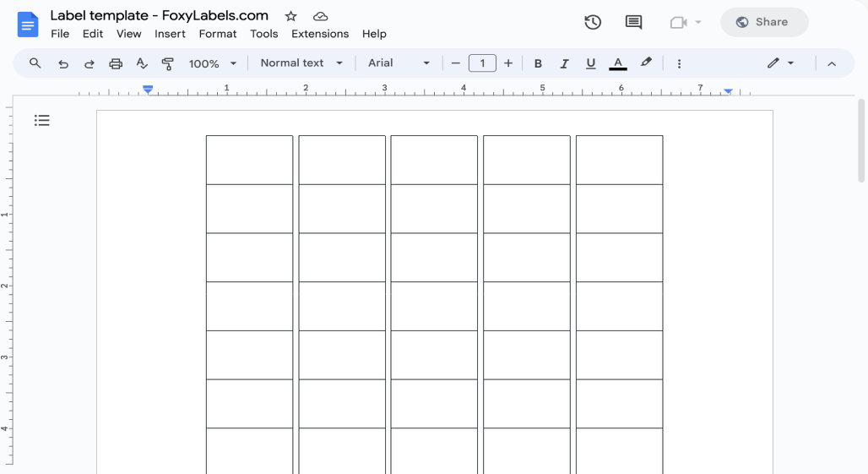Rename the Label template - FoxyLabels.com title
868x474 pixels.
pyautogui.click(x=160, y=15)
